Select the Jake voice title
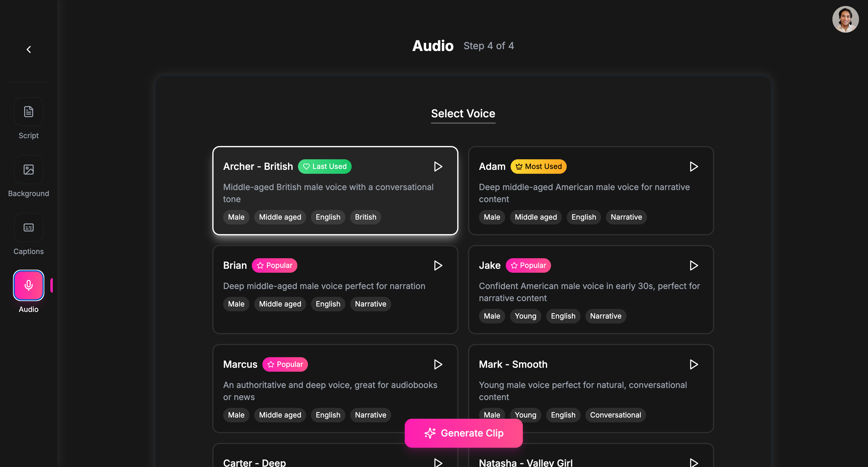The height and width of the screenshot is (467, 868). tap(489, 265)
